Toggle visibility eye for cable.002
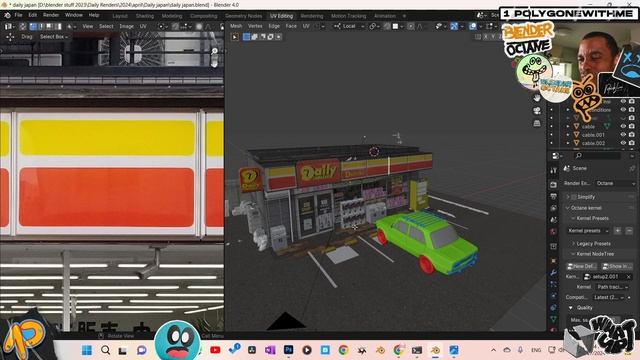640x360 pixels. [623, 143]
